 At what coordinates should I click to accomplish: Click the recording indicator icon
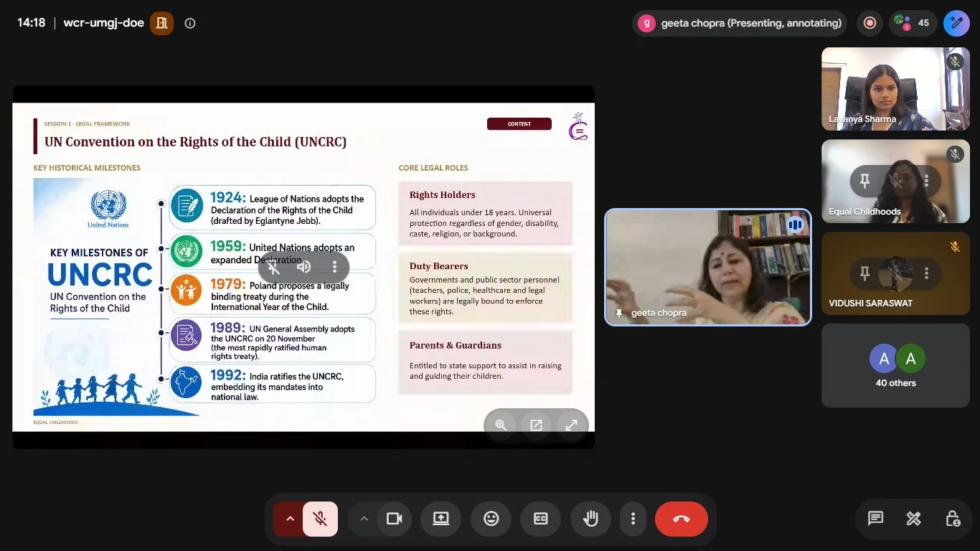click(870, 23)
